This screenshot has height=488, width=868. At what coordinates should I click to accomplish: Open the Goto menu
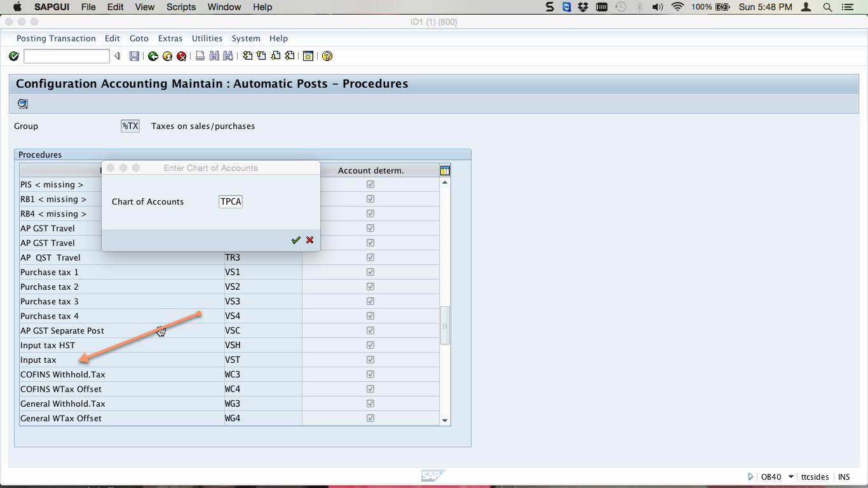pyautogui.click(x=139, y=39)
